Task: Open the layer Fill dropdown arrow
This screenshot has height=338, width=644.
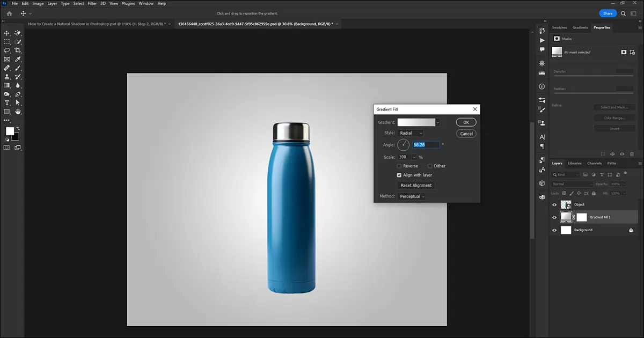Action: point(624,193)
